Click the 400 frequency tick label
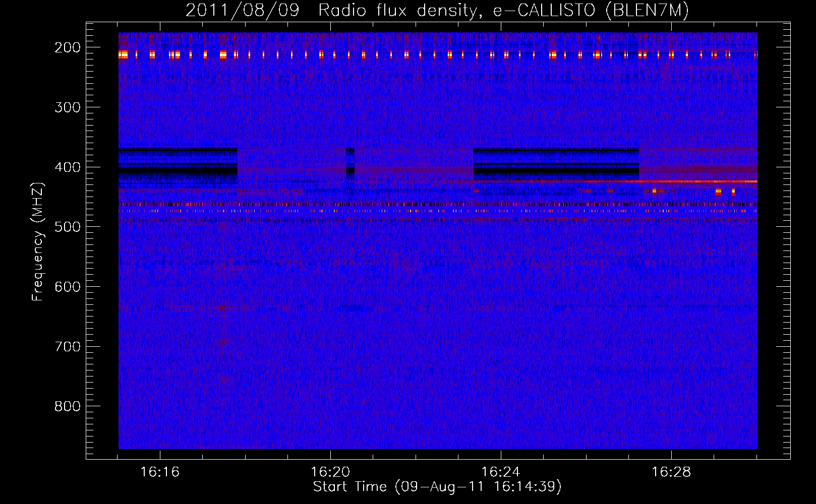Screen dimensions: 816x504 click(x=68, y=167)
